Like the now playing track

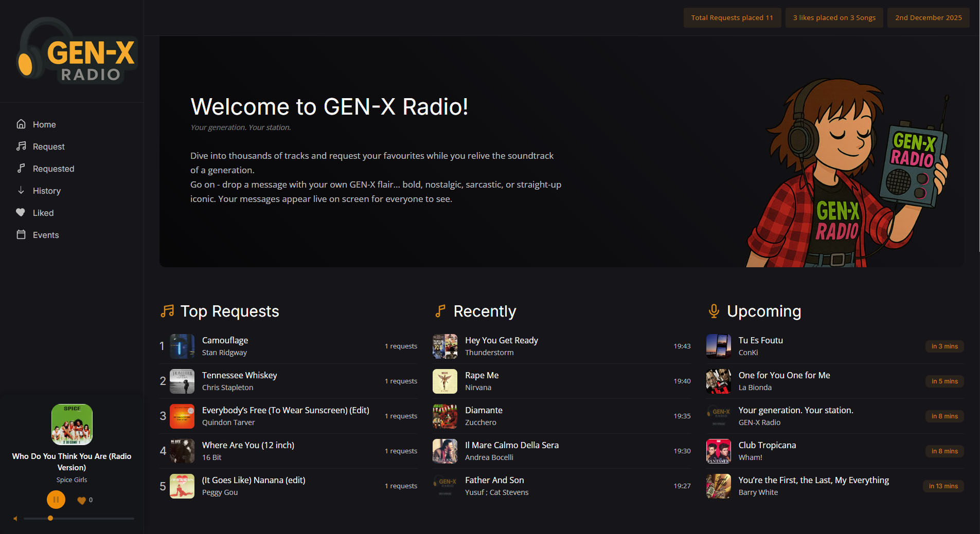point(82,500)
